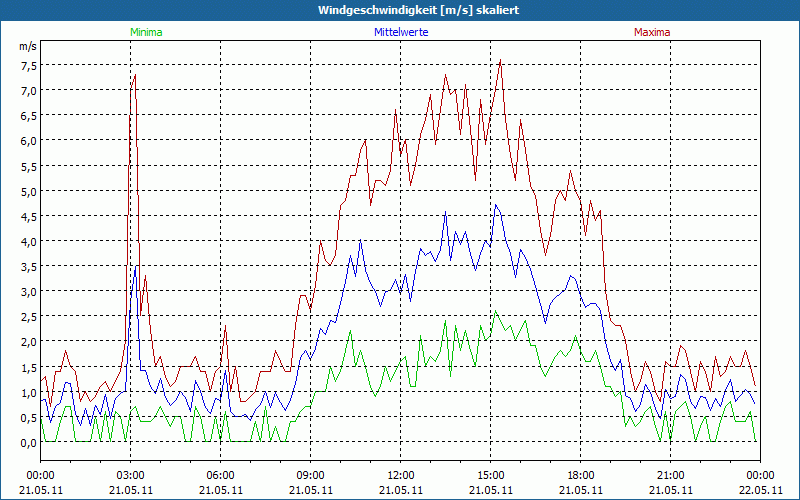Click the 0,5 y-axis value
The height and width of the screenshot is (500, 800).
point(29,417)
